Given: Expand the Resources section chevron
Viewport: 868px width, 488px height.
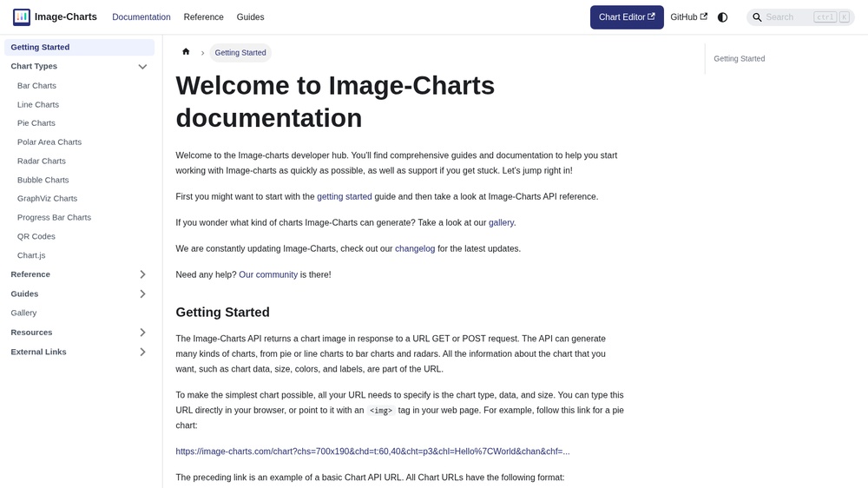Looking at the screenshot, I should (142, 333).
